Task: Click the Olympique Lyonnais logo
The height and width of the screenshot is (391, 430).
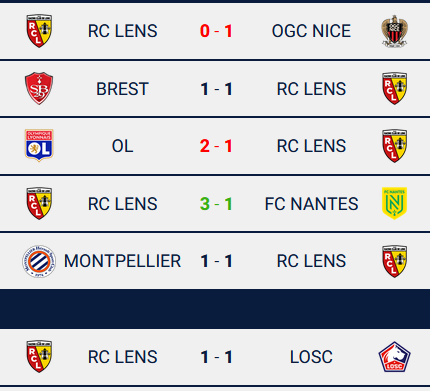Action: 39,146
